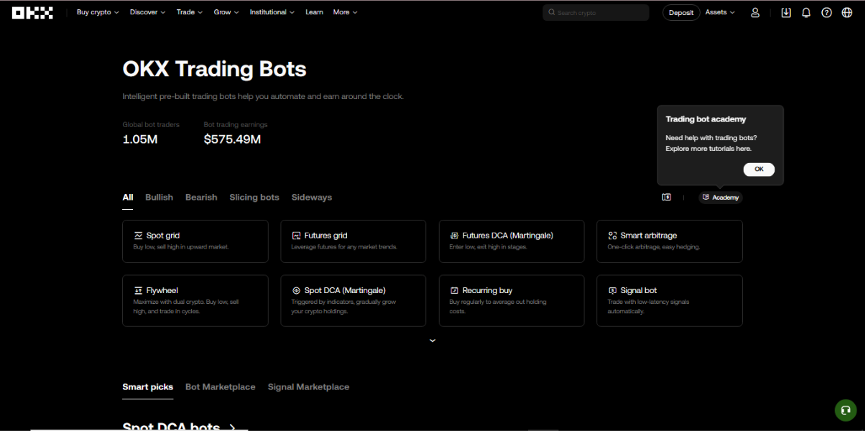Image resolution: width=868 pixels, height=431 pixels.
Task: Click the Recurring buy icon
Action: click(x=454, y=290)
